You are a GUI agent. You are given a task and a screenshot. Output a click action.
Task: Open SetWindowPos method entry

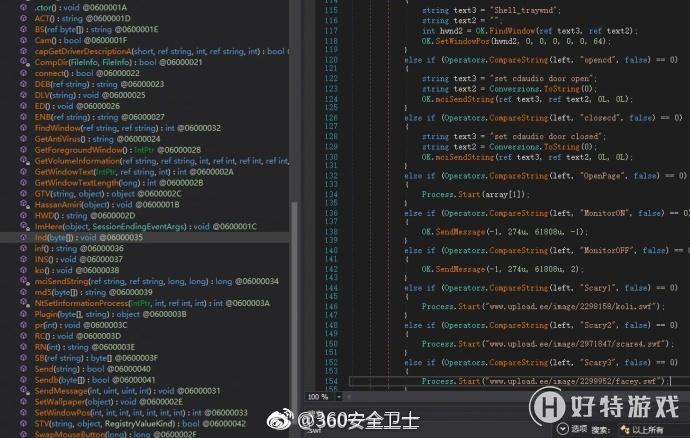click(141, 413)
